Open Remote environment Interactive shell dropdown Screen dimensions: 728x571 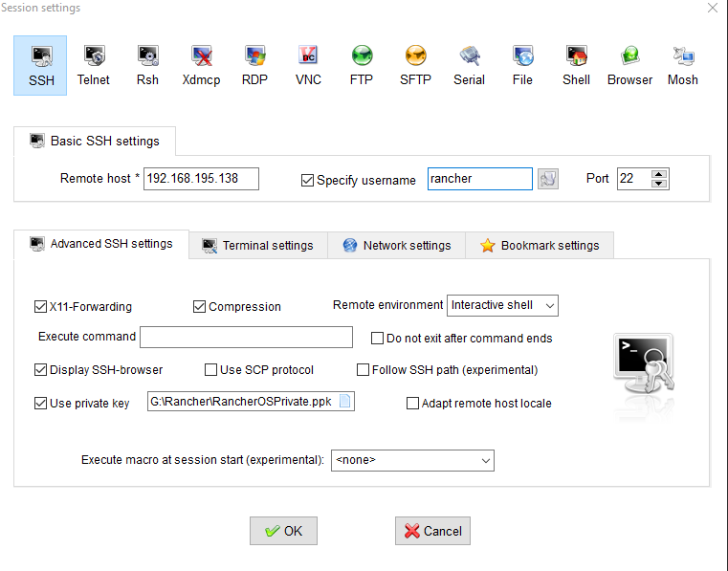[502, 305]
